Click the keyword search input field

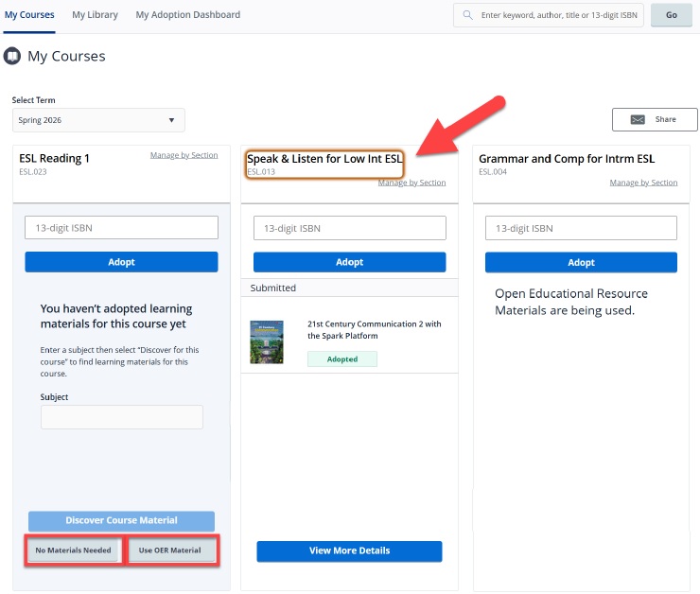point(560,15)
